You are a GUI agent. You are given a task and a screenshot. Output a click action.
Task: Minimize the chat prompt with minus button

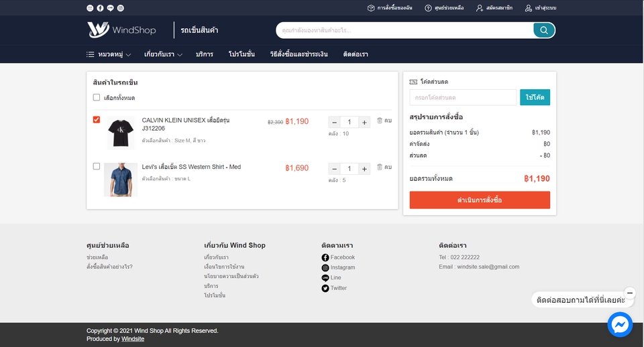(x=630, y=293)
